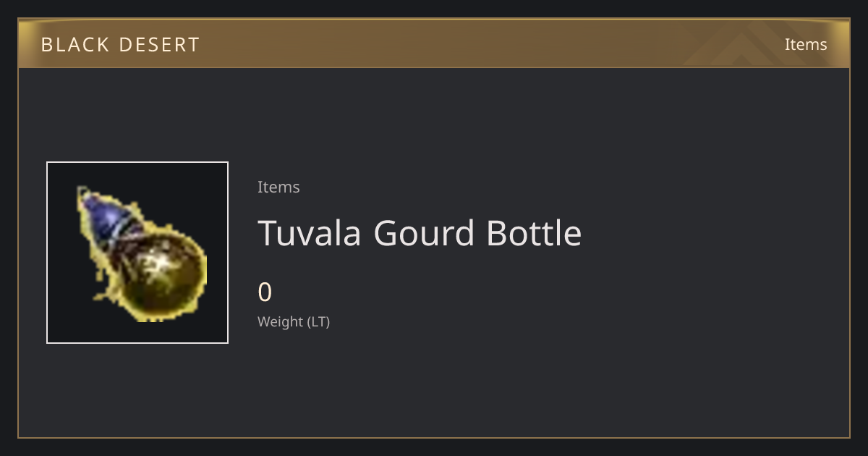The image size is (868, 456).
Task: Select the Items category label above the title
Action: coord(278,187)
